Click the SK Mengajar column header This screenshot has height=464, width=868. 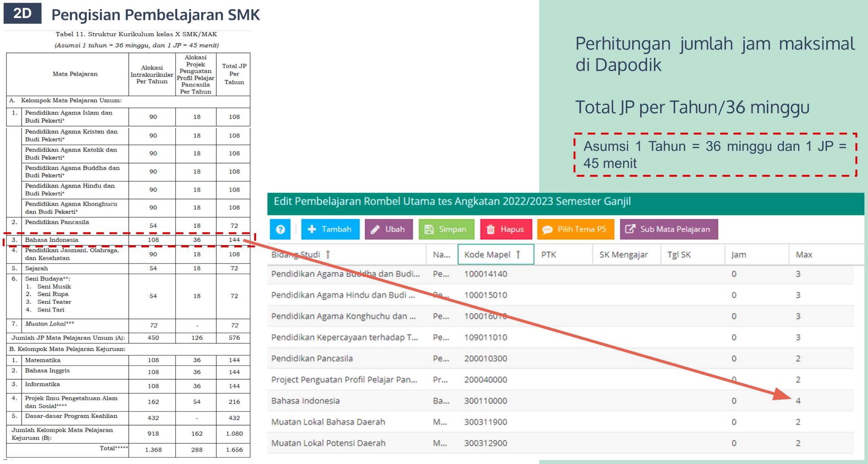[x=624, y=255]
